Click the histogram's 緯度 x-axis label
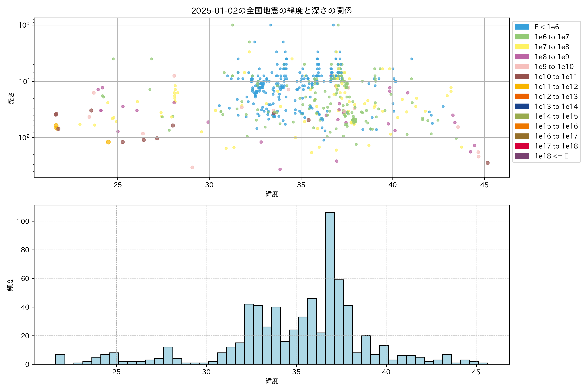This screenshot has width=588, height=392. pos(271,381)
